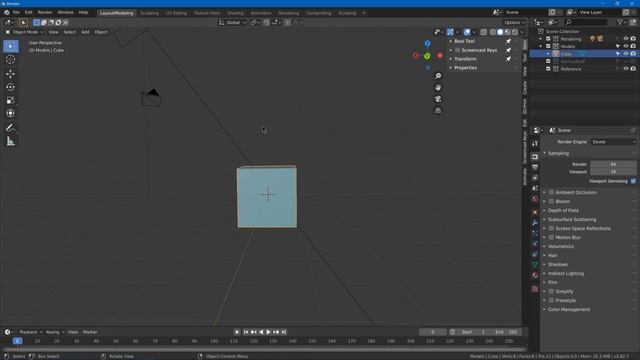The width and height of the screenshot is (640, 360).
Task: Enable Freestyle checkbox
Action: click(551, 300)
